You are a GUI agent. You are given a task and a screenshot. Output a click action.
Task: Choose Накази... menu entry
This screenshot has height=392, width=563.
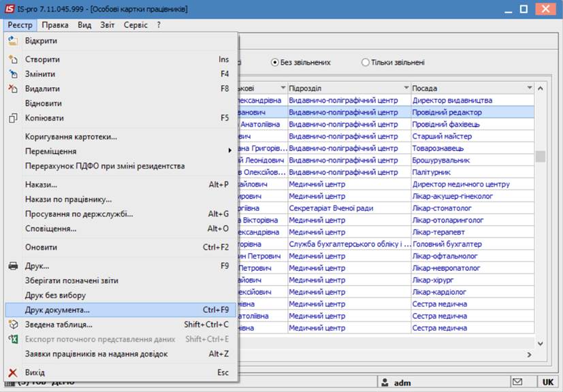pyautogui.click(x=120, y=185)
